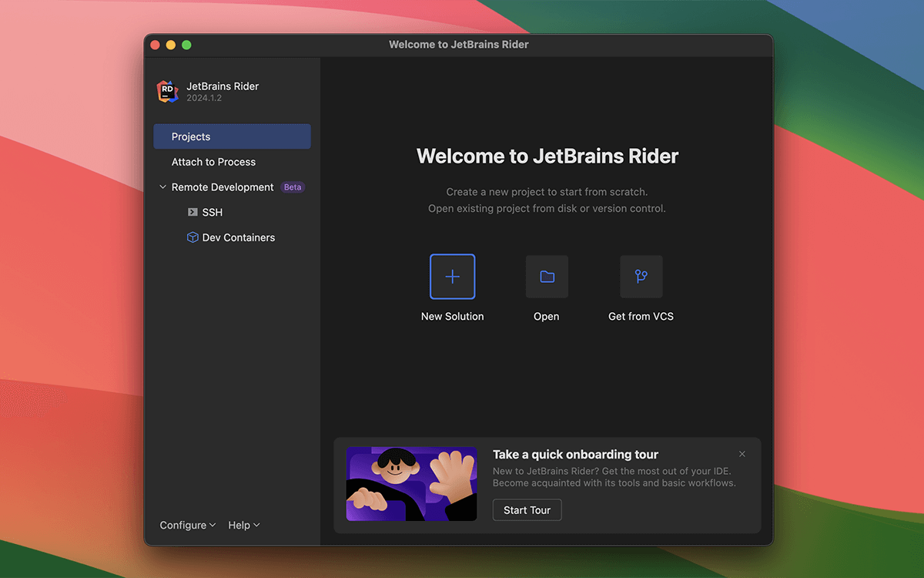Click the Dev Containers cube icon

click(192, 237)
